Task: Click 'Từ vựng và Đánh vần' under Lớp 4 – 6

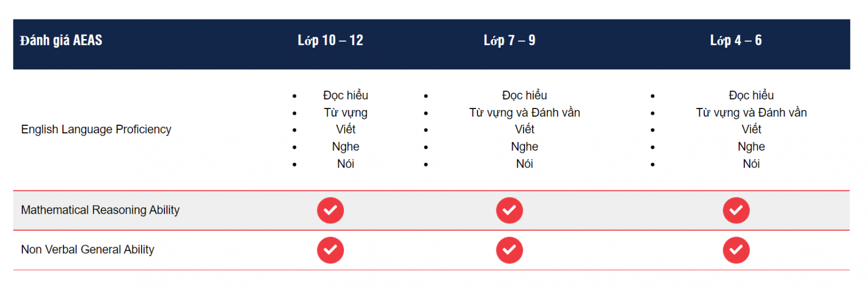Action: coord(751,113)
